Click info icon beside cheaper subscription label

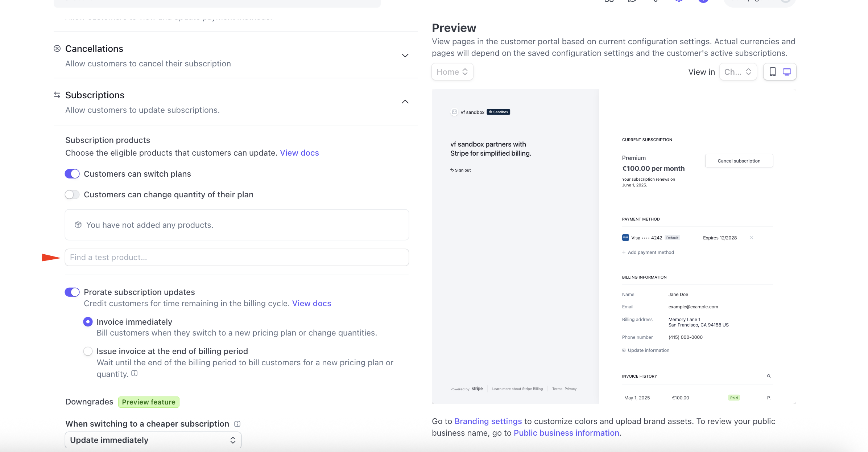coord(237,424)
